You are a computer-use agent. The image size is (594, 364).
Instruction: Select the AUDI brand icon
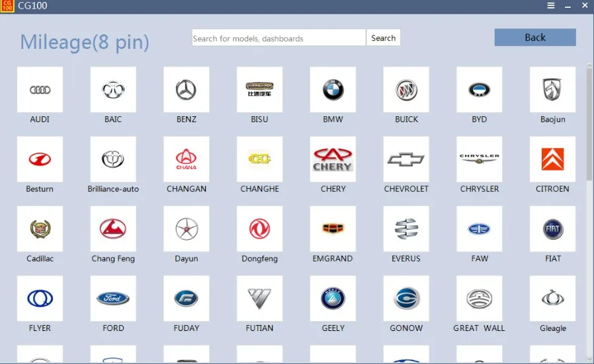(x=40, y=89)
